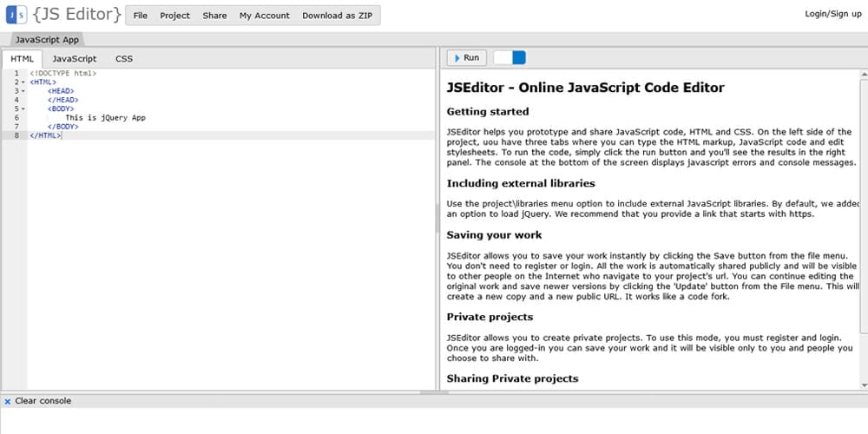Switch to the HTML tab
868x434 pixels.
[x=23, y=59]
